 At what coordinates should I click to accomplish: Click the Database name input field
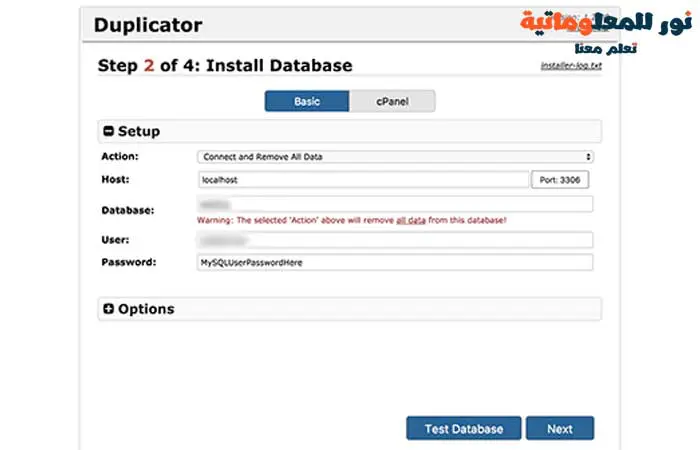click(395, 204)
